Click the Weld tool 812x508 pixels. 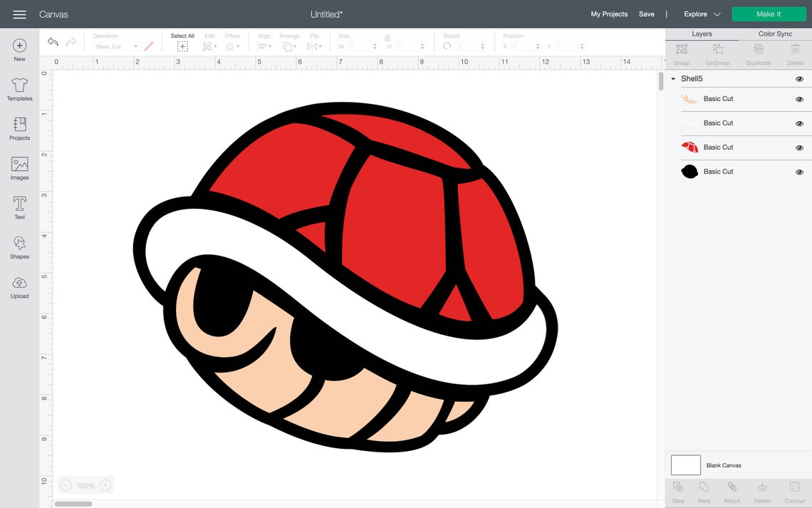tap(704, 492)
